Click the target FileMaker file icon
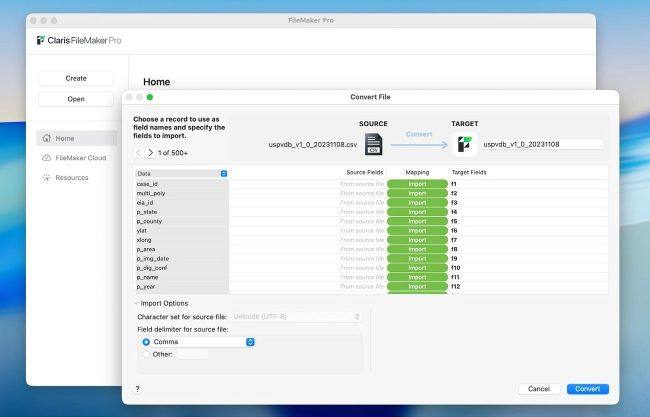Image resolution: width=650 pixels, height=417 pixels. 464,144
